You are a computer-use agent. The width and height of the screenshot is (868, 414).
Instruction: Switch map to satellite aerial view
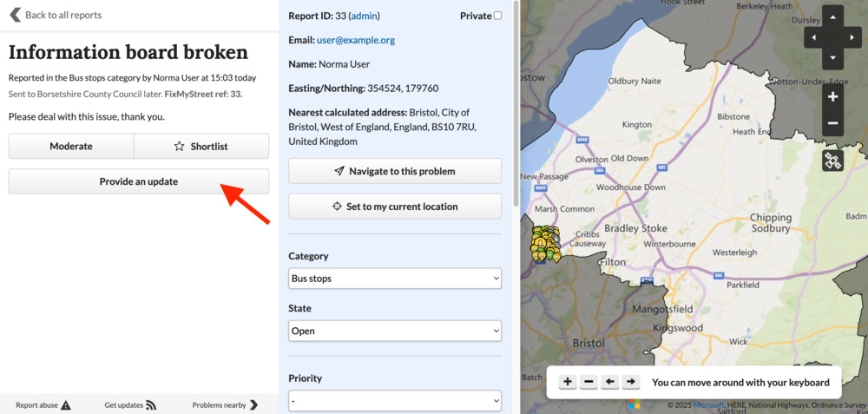pyautogui.click(x=832, y=161)
